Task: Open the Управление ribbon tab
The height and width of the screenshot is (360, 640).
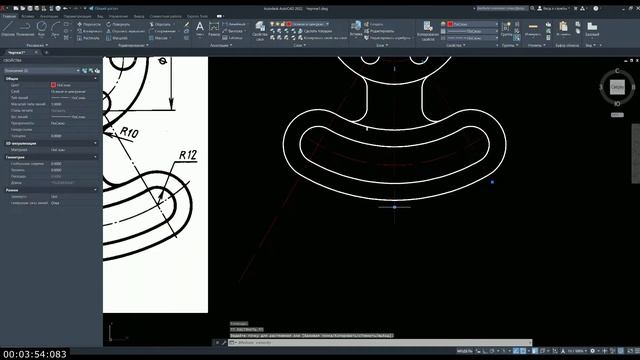Action: coord(118,16)
